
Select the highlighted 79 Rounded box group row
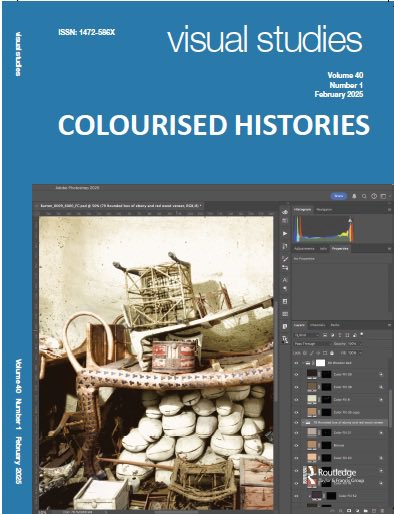pyautogui.click(x=344, y=423)
